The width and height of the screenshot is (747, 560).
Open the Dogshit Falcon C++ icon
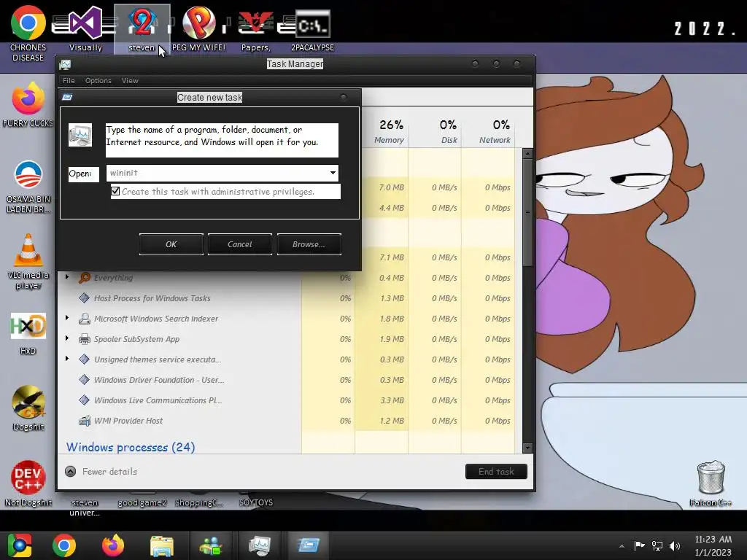point(28,408)
